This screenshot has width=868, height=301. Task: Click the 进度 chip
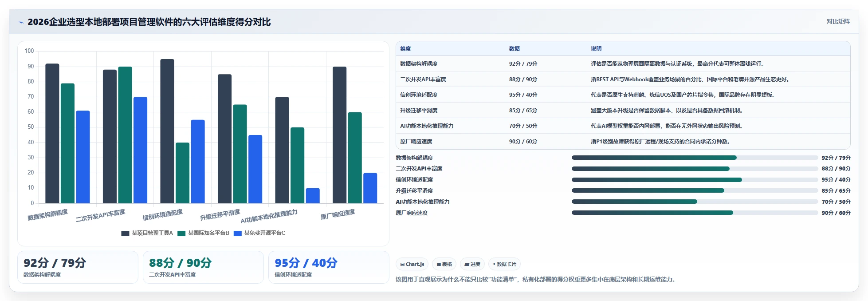[x=472, y=264]
